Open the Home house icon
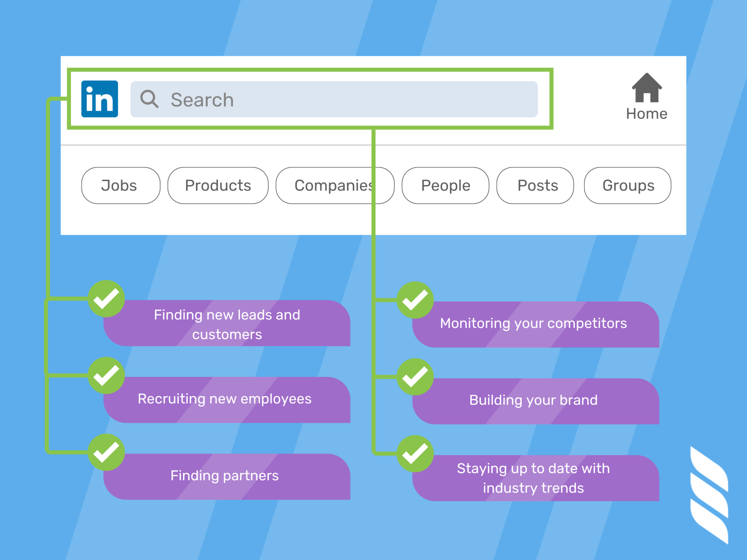The width and height of the screenshot is (747, 560). coord(646,88)
